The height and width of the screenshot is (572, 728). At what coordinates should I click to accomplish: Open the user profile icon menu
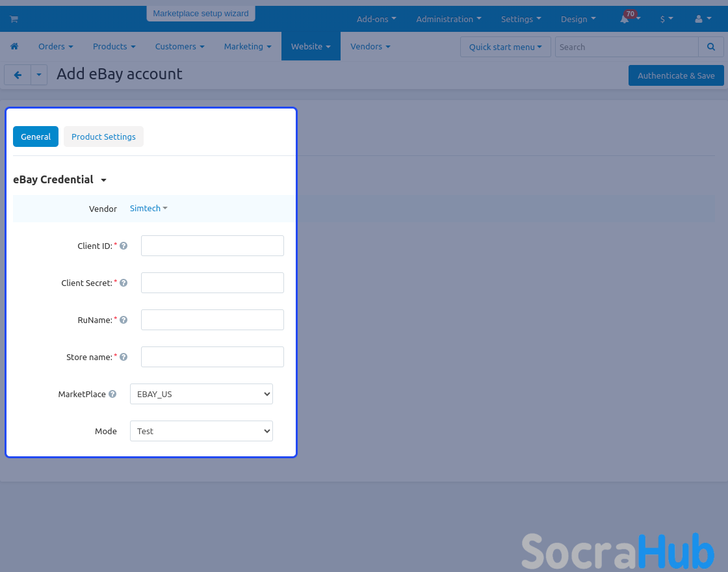[699, 19]
